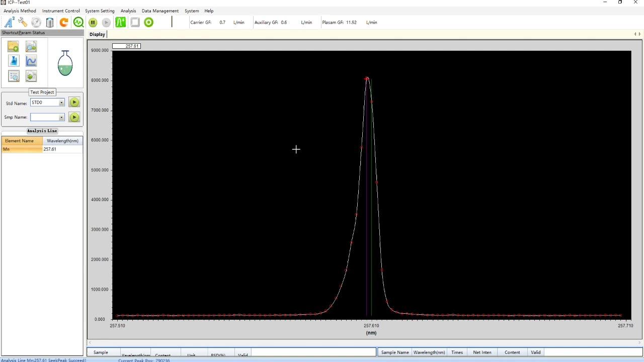Screen dimensions: 644x362
Task: Open the wrench instrument setup icon
Action: (22, 22)
